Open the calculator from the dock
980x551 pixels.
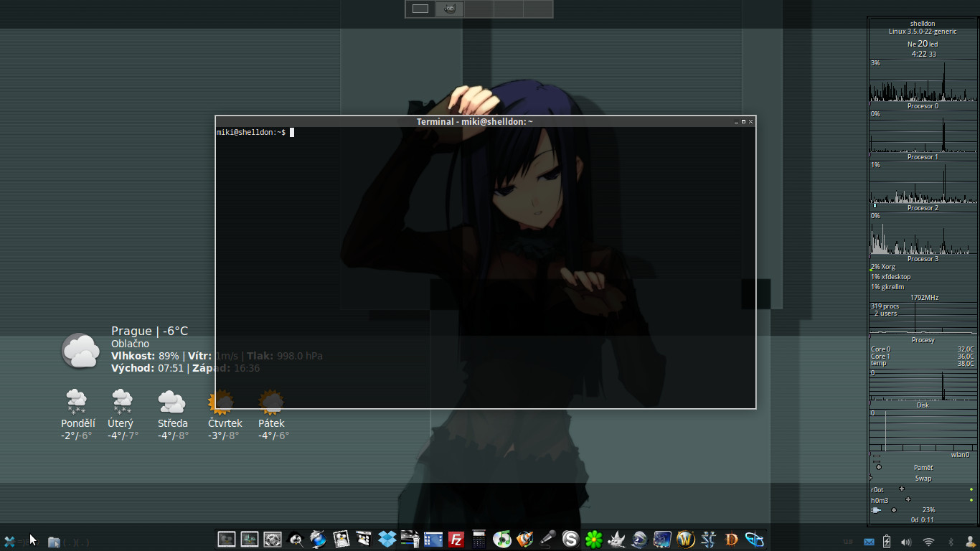click(x=479, y=539)
